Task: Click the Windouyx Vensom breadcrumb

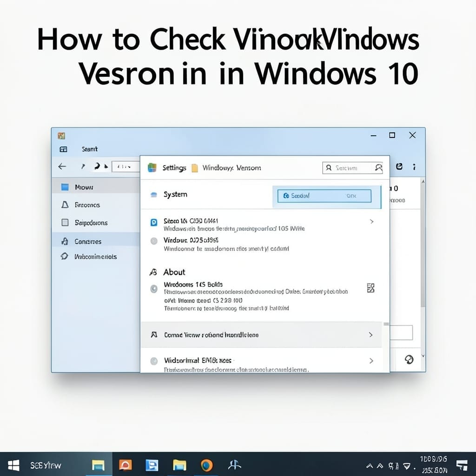Action: pos(231,168)
